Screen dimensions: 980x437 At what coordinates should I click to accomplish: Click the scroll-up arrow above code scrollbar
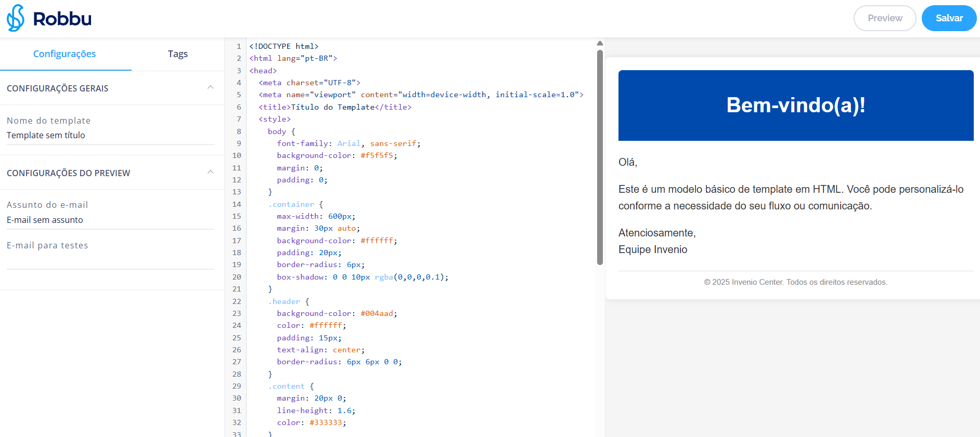(x=600, y=43)
